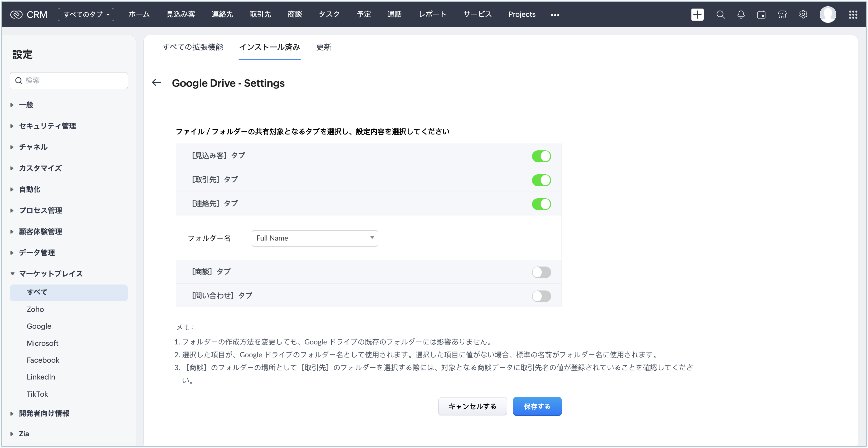
Task: Enable the [問い合わせ] タブ toggle
Action: pyautogui.click(x=541, y=296)
